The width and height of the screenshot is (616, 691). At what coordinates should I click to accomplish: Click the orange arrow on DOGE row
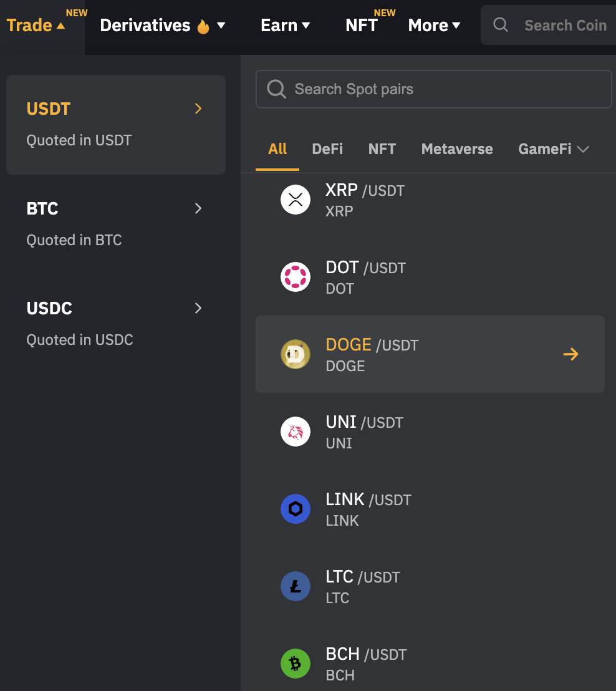coord(570,354)
